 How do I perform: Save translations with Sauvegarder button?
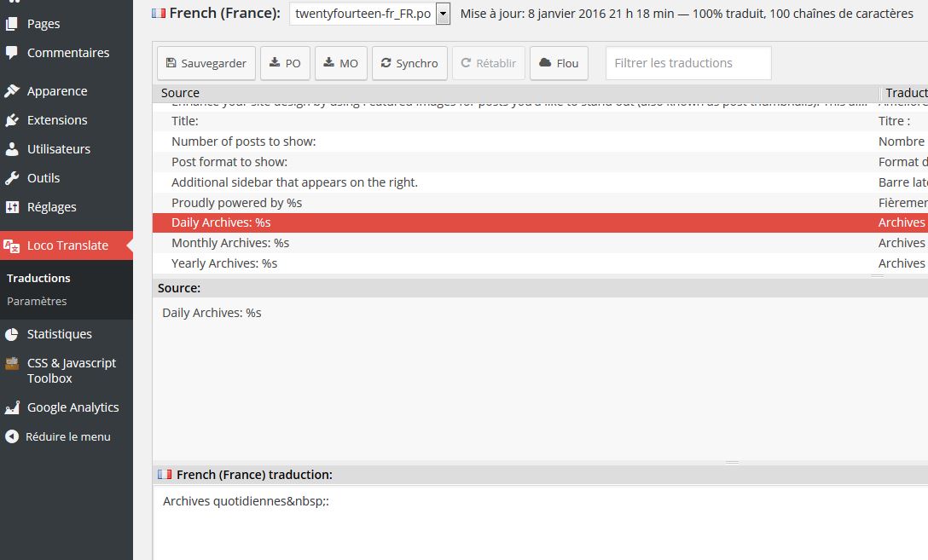coord(206,63)
